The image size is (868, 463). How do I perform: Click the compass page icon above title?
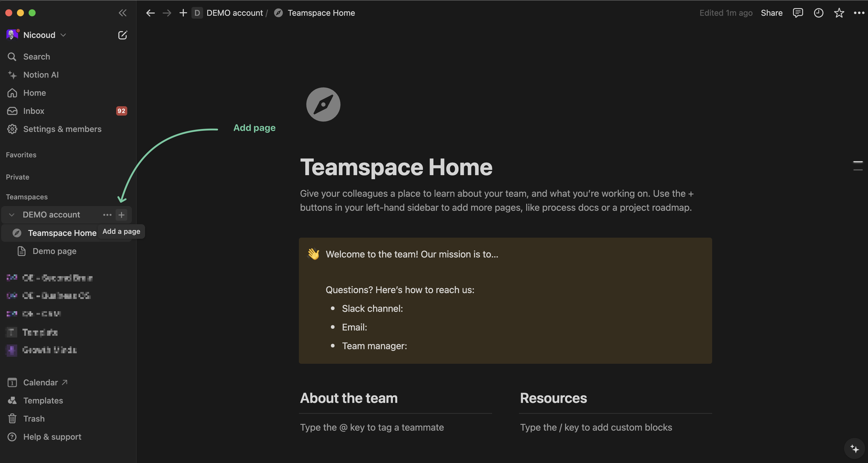tap(323, 105)
